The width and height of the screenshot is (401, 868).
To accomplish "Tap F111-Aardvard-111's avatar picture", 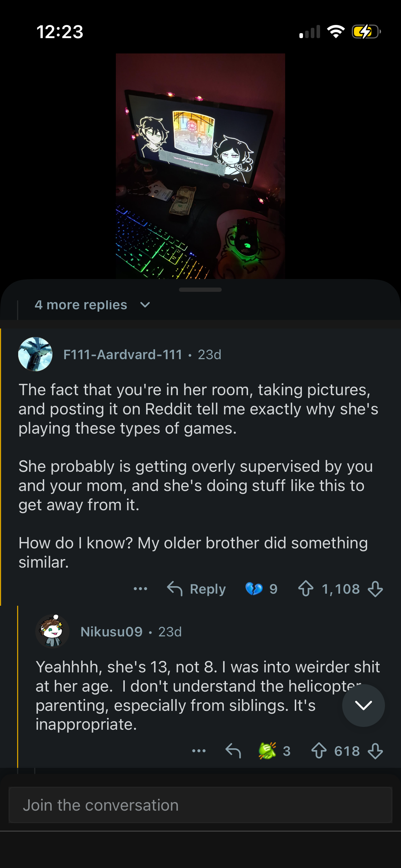I will pos(35,354).
